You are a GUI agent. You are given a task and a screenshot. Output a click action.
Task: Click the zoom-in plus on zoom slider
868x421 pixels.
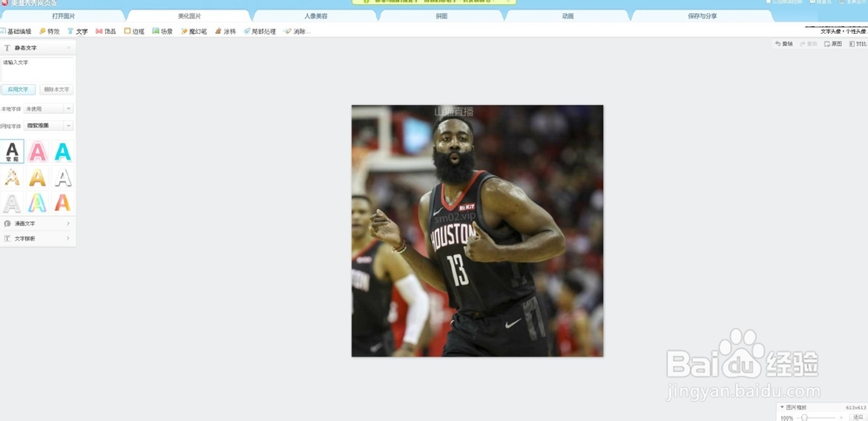point(841,418)
